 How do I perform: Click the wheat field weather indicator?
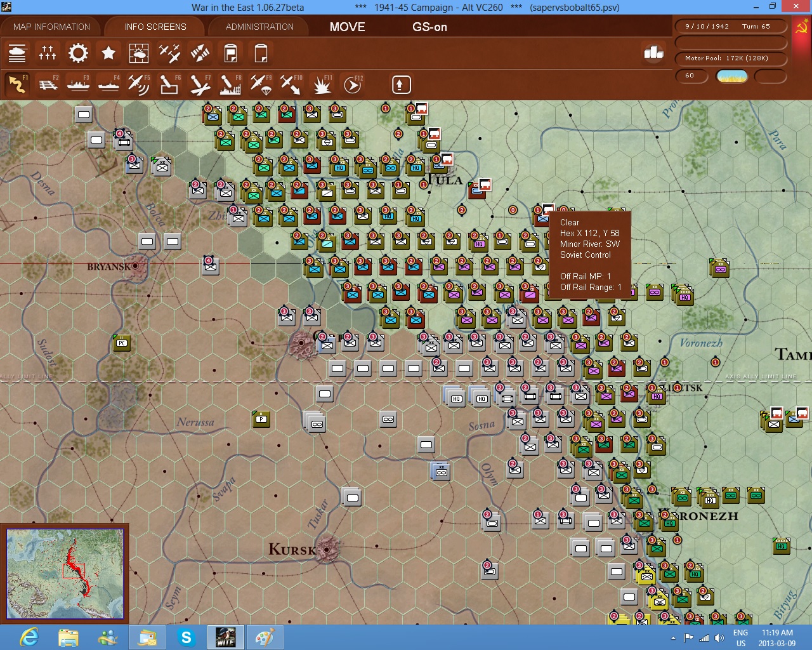click(x=731, y=76)
